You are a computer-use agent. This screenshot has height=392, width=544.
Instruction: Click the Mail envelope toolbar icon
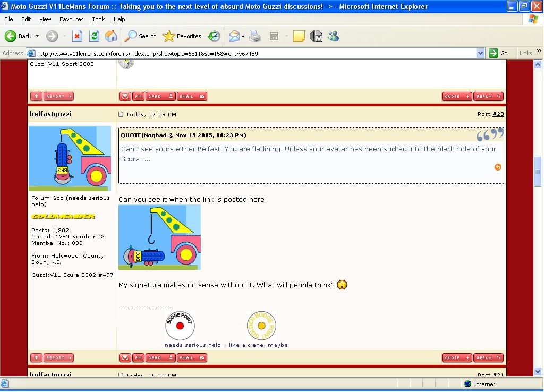pos(234,36)
